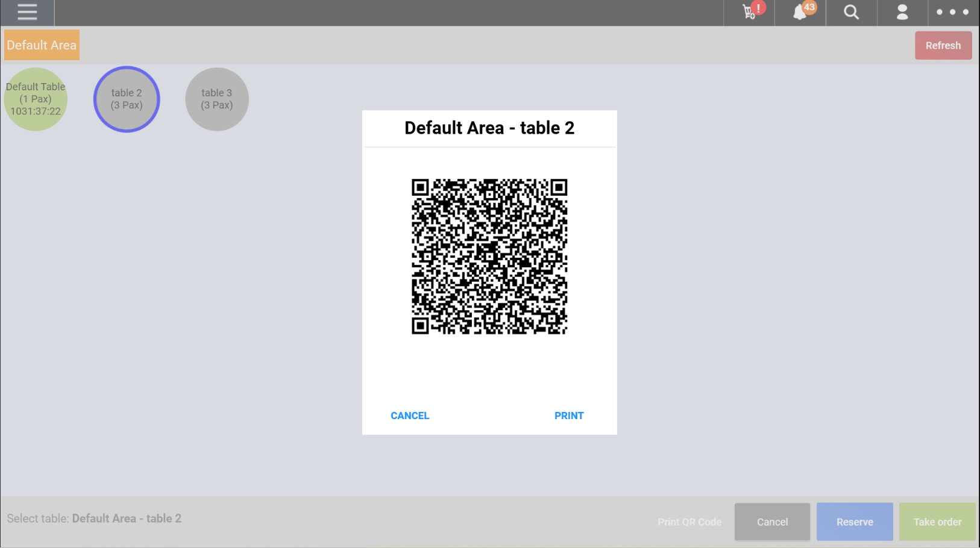This screenshot has width=980, height=548.
Task: Open the user profile icon
Action: pyautogui.click(x=902, y=13)
